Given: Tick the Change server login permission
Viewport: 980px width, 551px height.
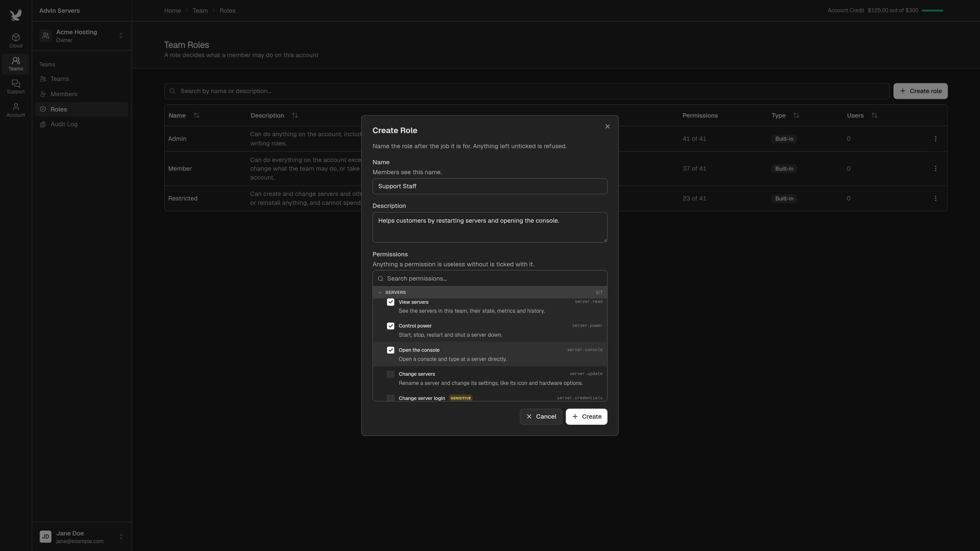Looking at the screenshot, I should point(390,398).
